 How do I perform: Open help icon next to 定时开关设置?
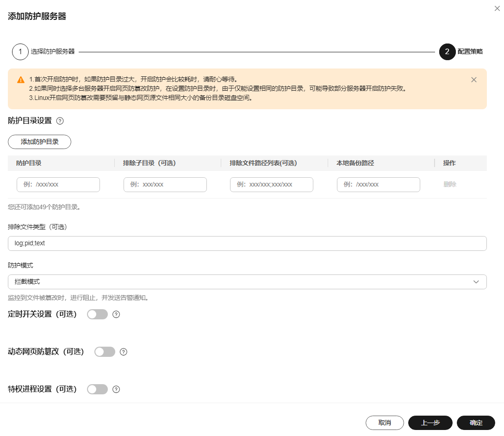116,314
